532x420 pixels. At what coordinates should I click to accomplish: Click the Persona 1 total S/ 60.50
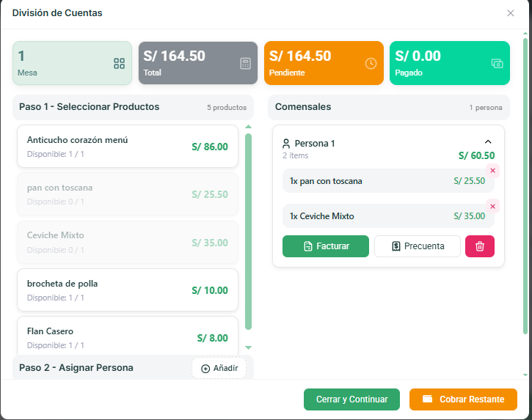pyautogui.click(x=477, y=155)
